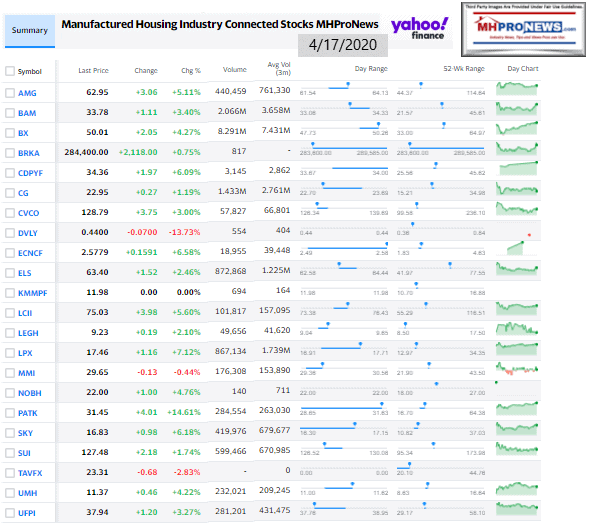The image size is (592, 529).
Task: Check the SUI row checkbox
Action: click(10, 453)
